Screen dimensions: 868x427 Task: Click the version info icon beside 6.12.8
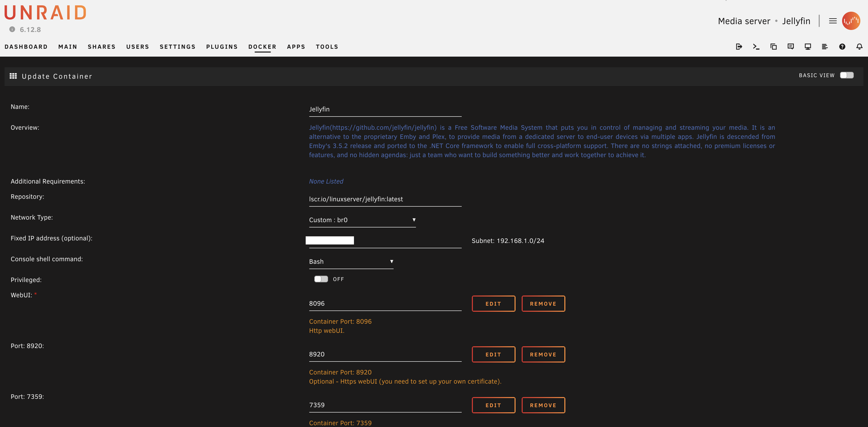(x=12, y=29)
